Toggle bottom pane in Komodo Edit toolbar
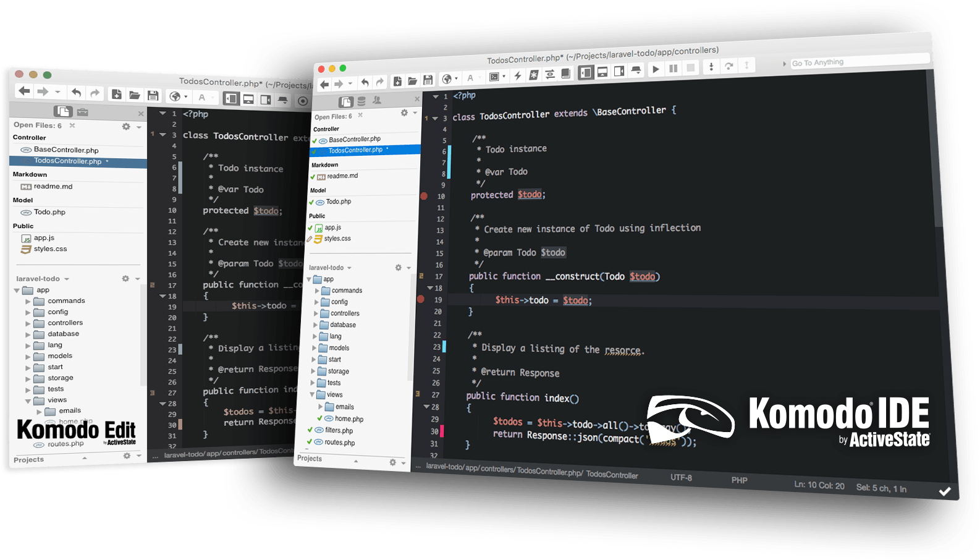 (x=248, y=99)
